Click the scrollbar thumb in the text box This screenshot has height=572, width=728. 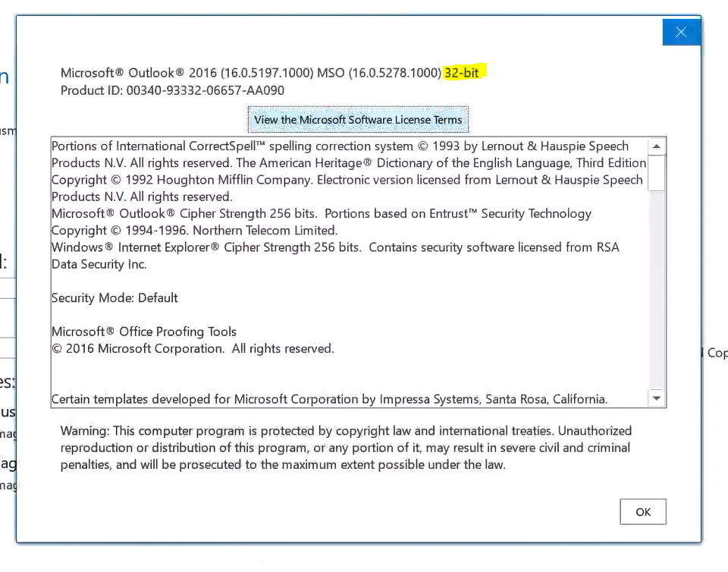(657, 173)
